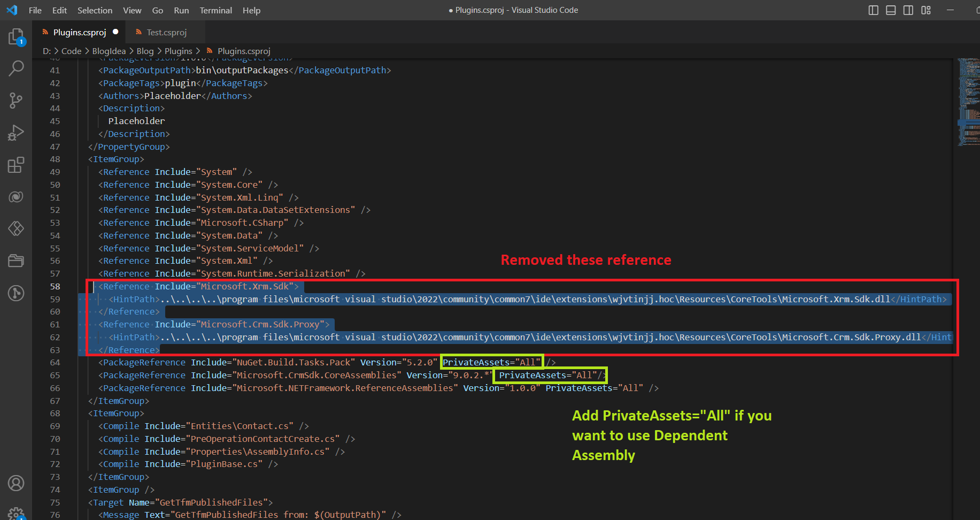Open the Edit menu
Image resolution: width=980 pixels, height=520 pixels.
point(60,10)
